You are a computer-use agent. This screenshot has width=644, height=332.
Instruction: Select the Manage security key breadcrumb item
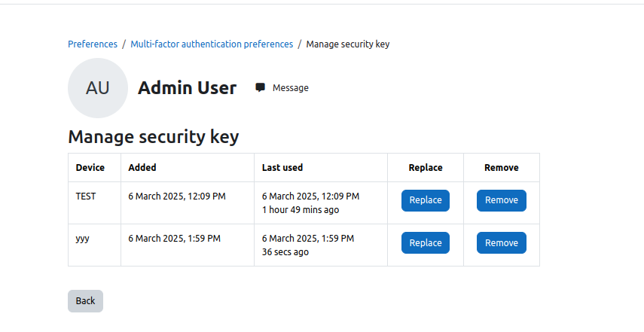point(347,44)
